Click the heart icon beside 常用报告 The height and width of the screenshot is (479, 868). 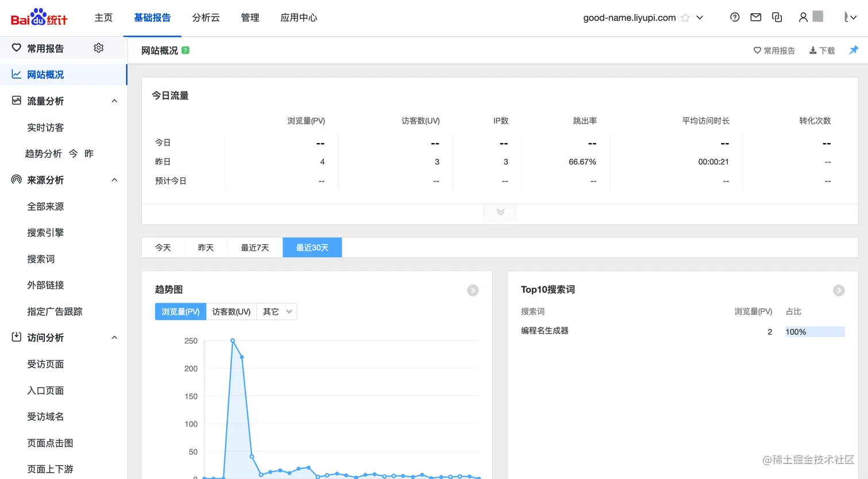coord(757,50)
